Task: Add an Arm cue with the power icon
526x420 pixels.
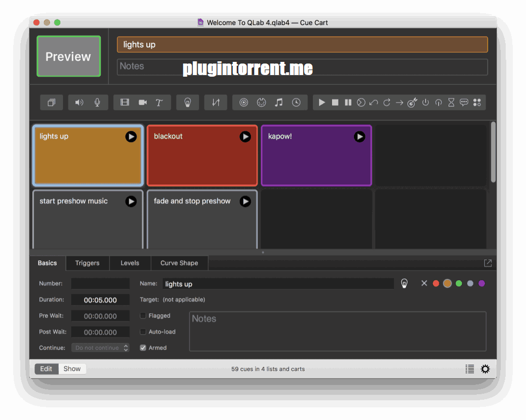Action: click(x=425, y=102)
